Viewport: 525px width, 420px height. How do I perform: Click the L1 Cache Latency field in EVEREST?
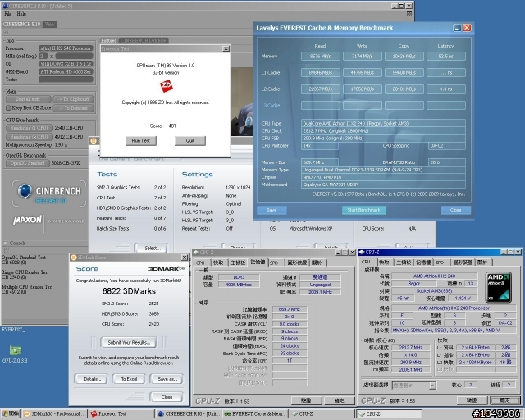pos(446,72)
